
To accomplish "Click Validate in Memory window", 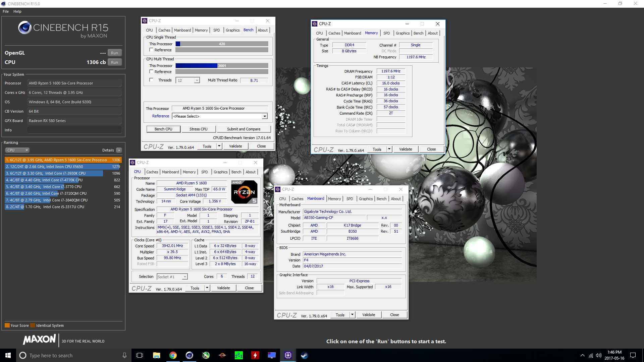I will point(406,149).
